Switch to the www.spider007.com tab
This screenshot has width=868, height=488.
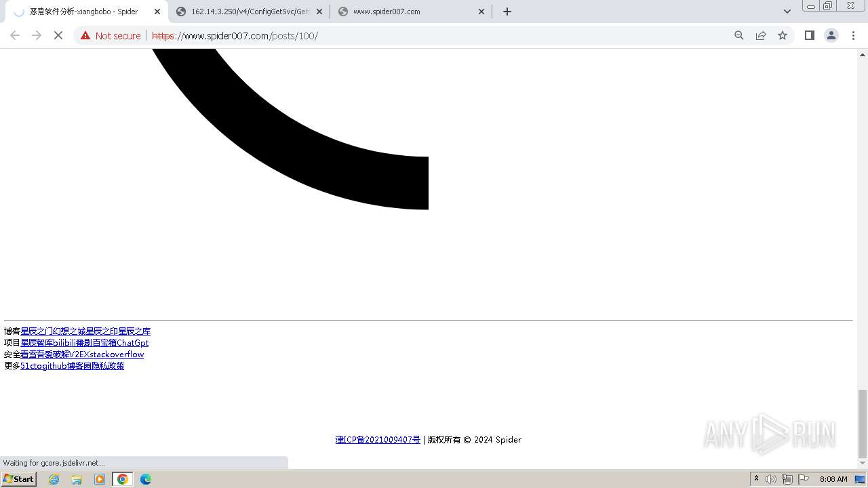coord(412,12)
